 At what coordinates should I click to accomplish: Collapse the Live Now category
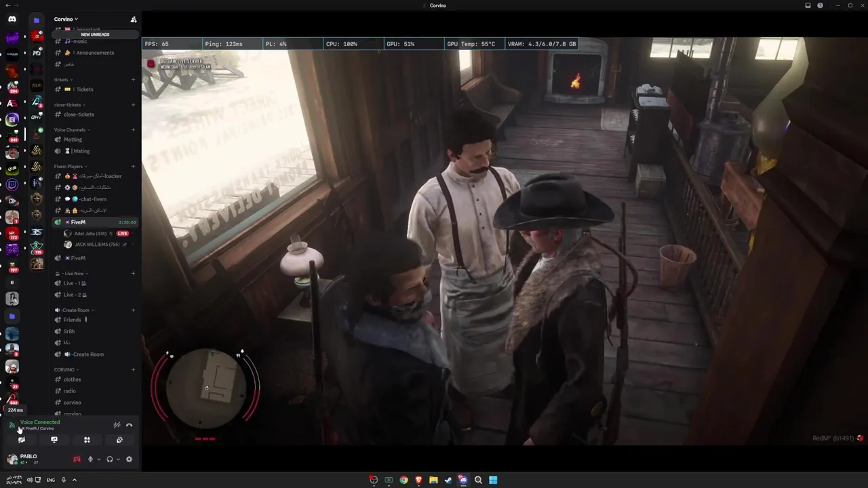point(71,273)
